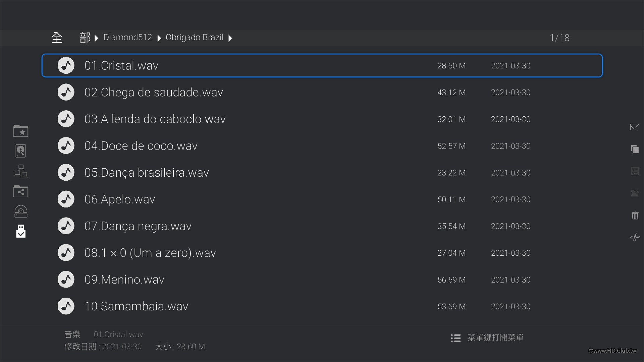Open the network computers source
This screenshot has width=644, height=362.
(21, 171)
